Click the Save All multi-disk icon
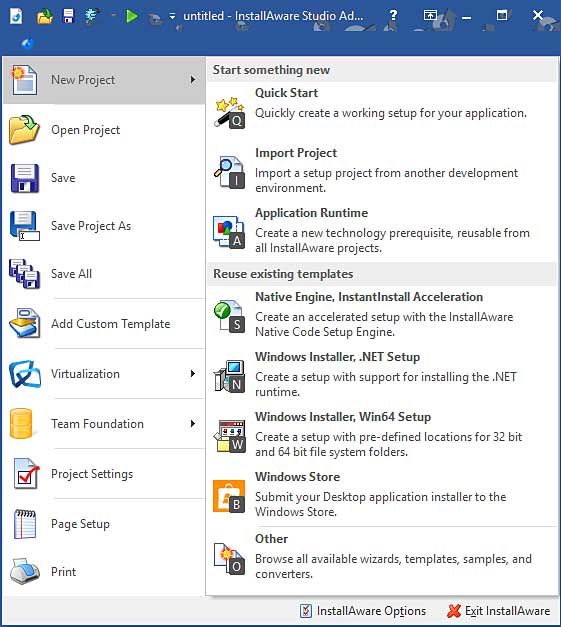This screenshot has width=561, height=627. point(24,274)
